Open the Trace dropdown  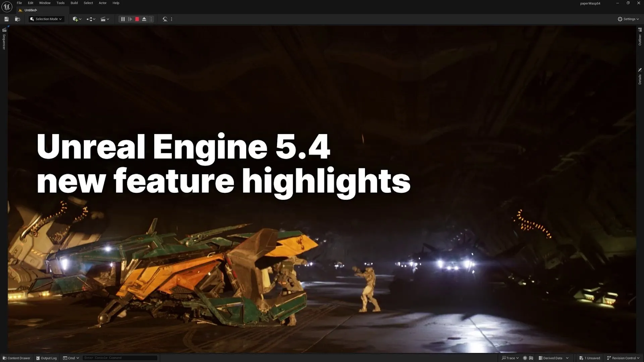pyautogui.click(x=510, y=358)
